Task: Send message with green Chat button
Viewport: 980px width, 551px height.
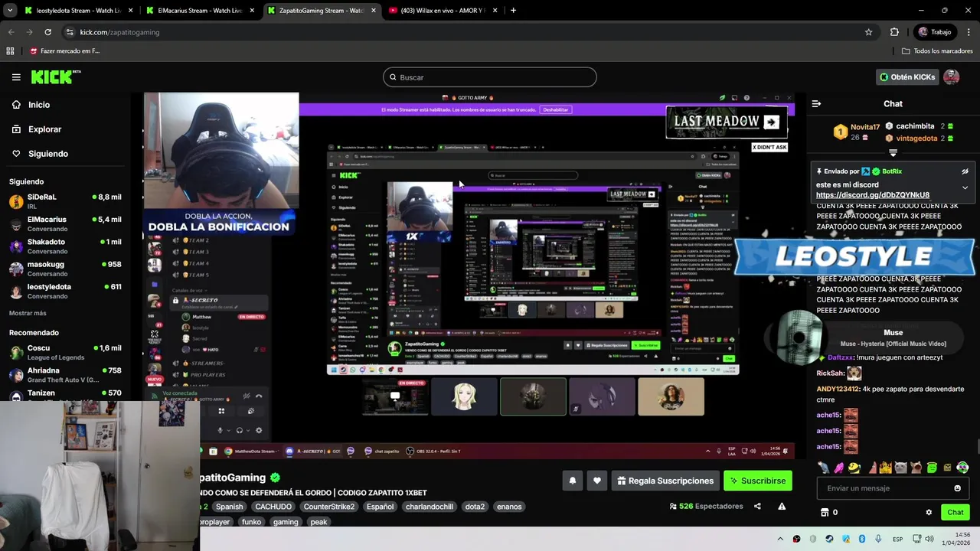Action: tap(955, 513)
